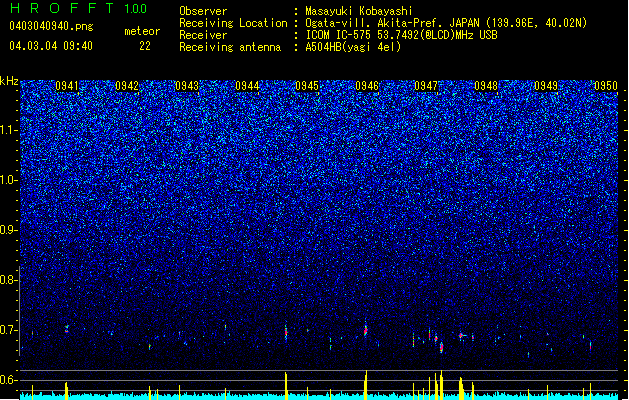Screen dimensions: 629x400
Task: Click the Ogata-vill. Akita-Pref. JAPAN location text
Action: tap(446, 23)
